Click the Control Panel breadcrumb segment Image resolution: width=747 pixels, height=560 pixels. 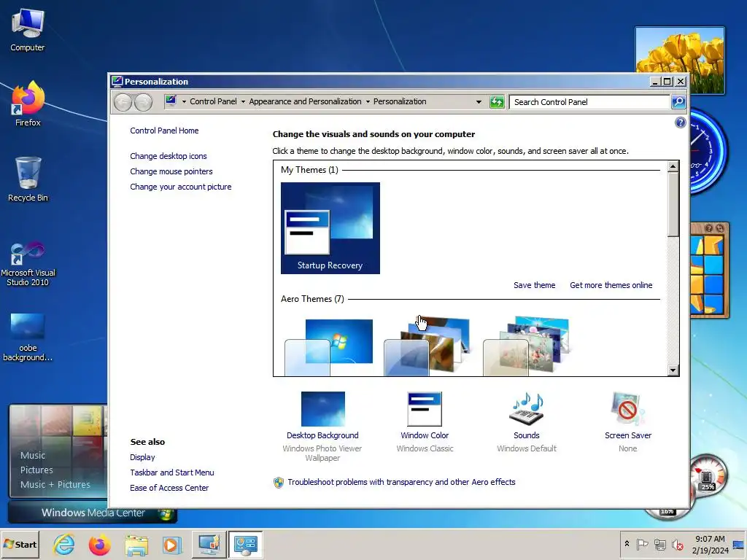pos(213,101)
